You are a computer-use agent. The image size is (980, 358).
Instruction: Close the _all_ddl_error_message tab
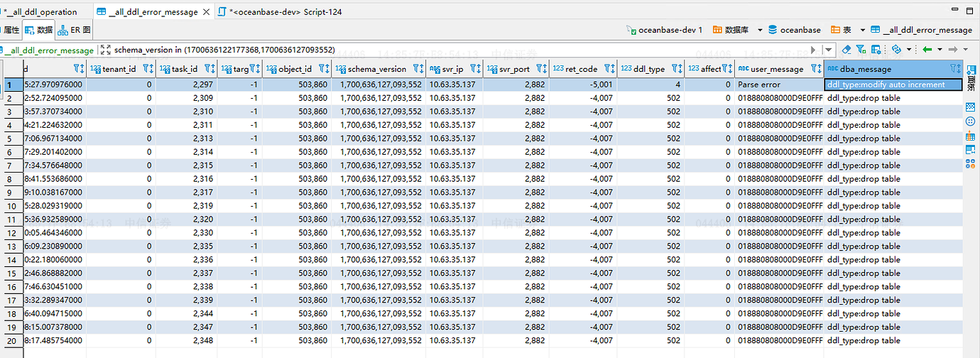click(206, 12)
